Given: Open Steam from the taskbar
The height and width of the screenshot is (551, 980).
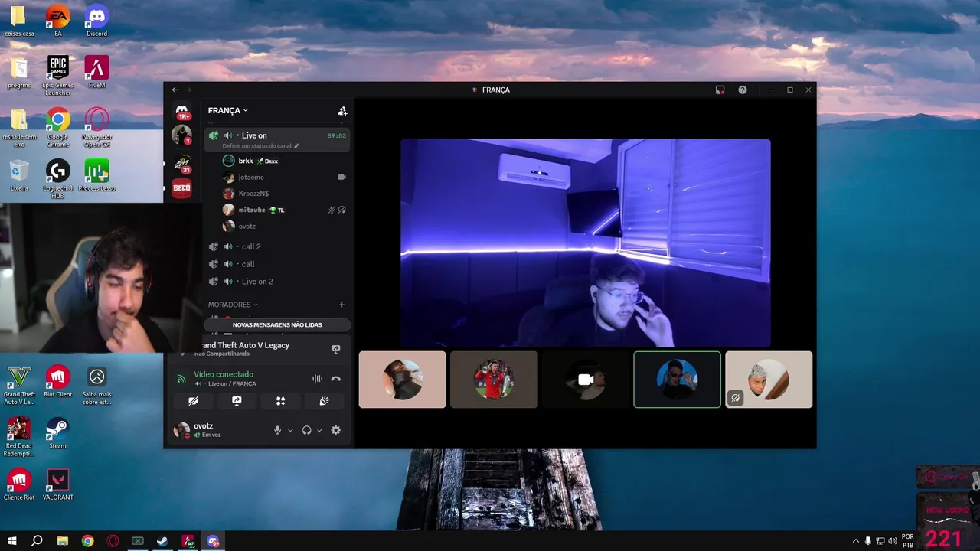Looking at the screenshot, I should (163, 541).
